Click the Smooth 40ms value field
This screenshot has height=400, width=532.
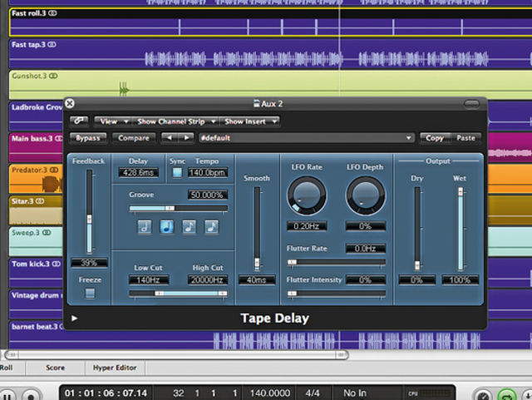[257, 280]
